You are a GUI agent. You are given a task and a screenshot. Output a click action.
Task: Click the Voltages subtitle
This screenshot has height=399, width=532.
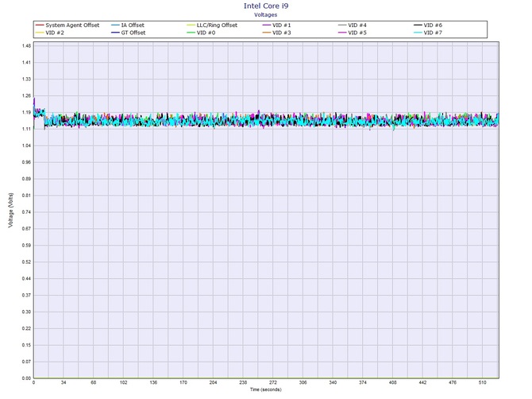[266, 14]
